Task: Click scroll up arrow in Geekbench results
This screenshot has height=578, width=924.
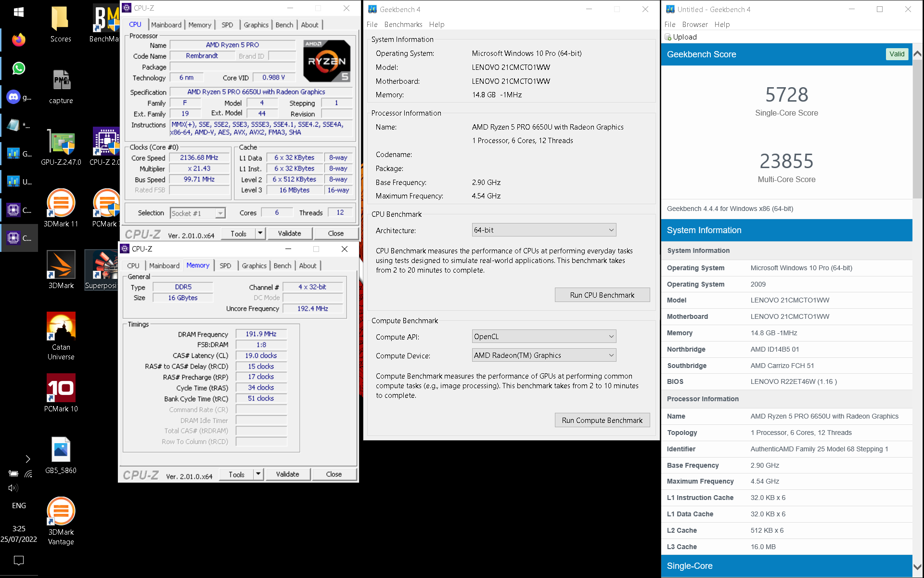Action: click(x=917, y=53)
